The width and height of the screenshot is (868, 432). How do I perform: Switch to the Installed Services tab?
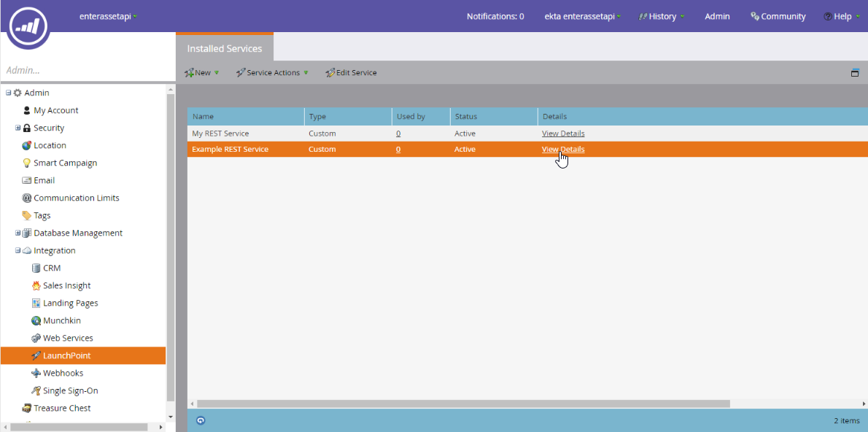(x=225, y=48)
